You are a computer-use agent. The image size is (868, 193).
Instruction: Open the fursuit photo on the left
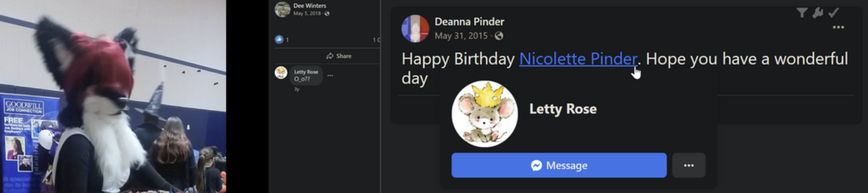[113, 96]
